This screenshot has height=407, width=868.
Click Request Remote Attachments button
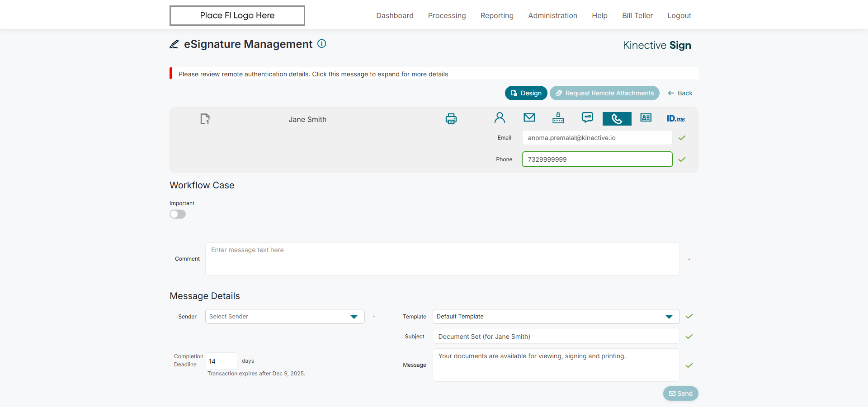pos(604,93)
